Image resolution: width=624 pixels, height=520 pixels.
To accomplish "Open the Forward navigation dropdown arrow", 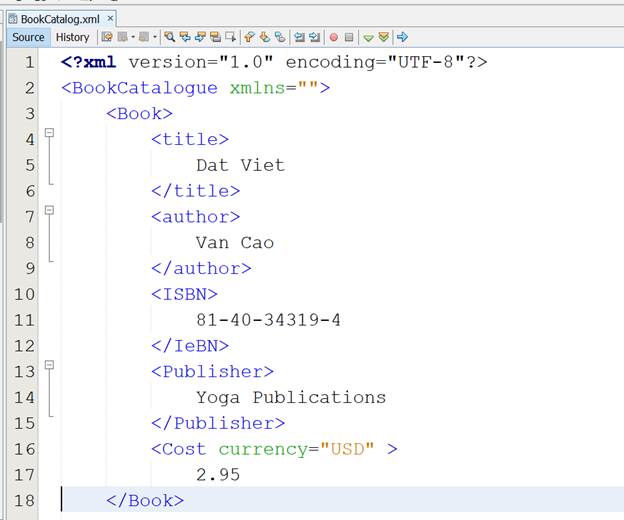I will coord(155,37).
